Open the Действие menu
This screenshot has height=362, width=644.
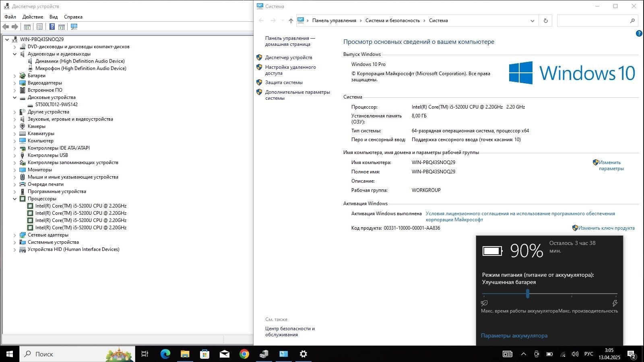(x=33, y=17)
